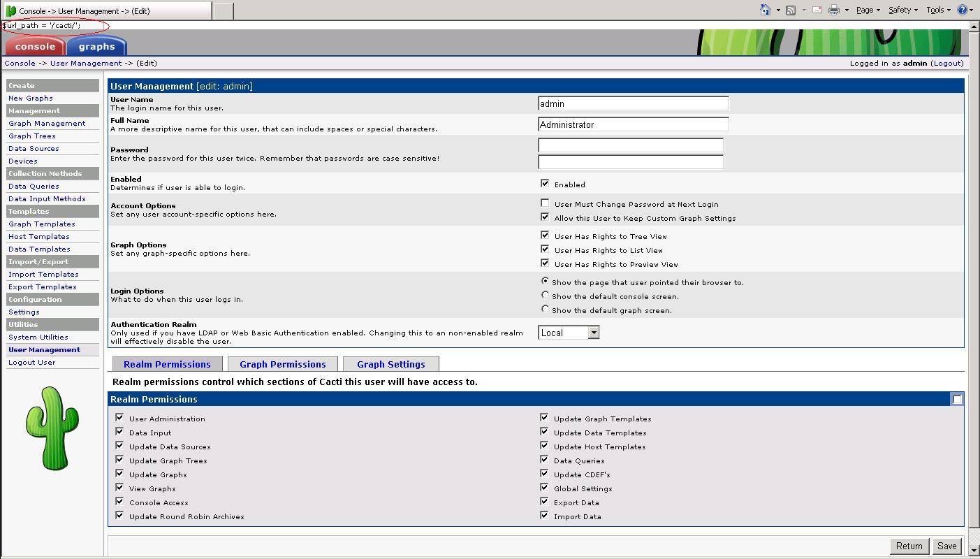
Task: Toggle User Has Rights to Preview View
Action: (545, 263)
